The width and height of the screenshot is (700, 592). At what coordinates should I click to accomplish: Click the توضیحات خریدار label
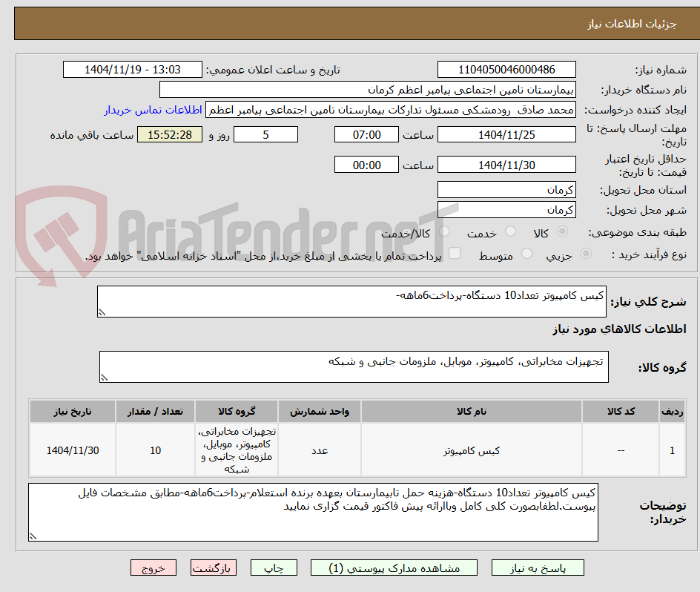pos(663,512)
